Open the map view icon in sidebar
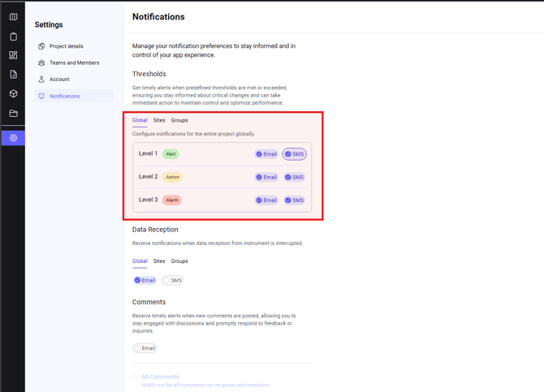This screenshot has width=544, height=392. 13,17
